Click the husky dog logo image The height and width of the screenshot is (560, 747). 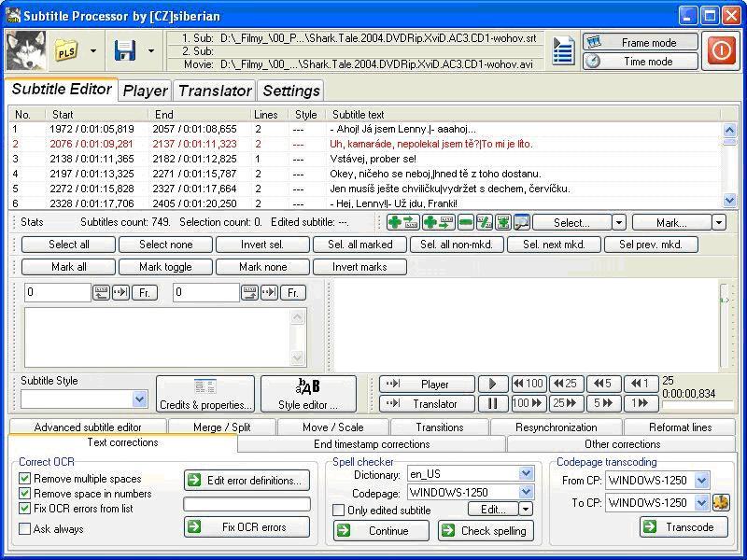[x=27, y=50]
